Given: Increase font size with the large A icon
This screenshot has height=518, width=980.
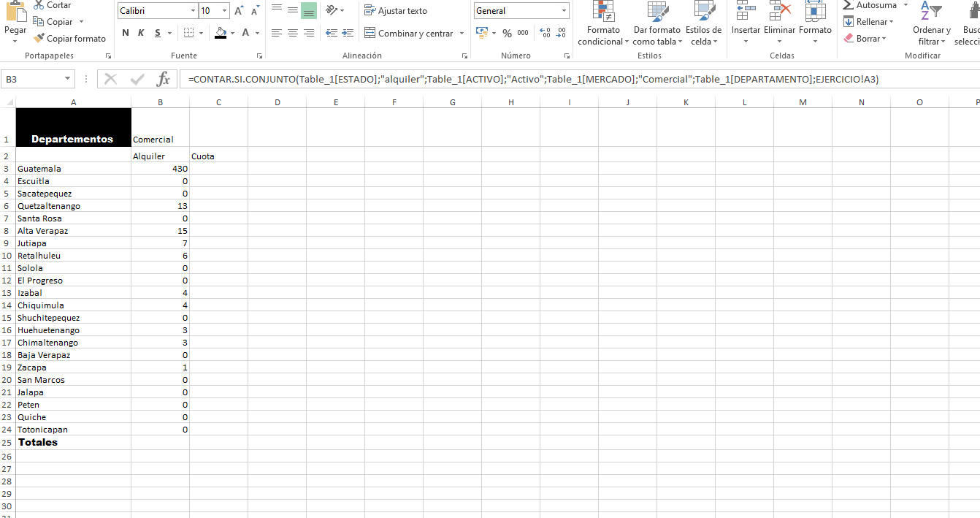Looking at the screenshot, I should coord(239,11).
